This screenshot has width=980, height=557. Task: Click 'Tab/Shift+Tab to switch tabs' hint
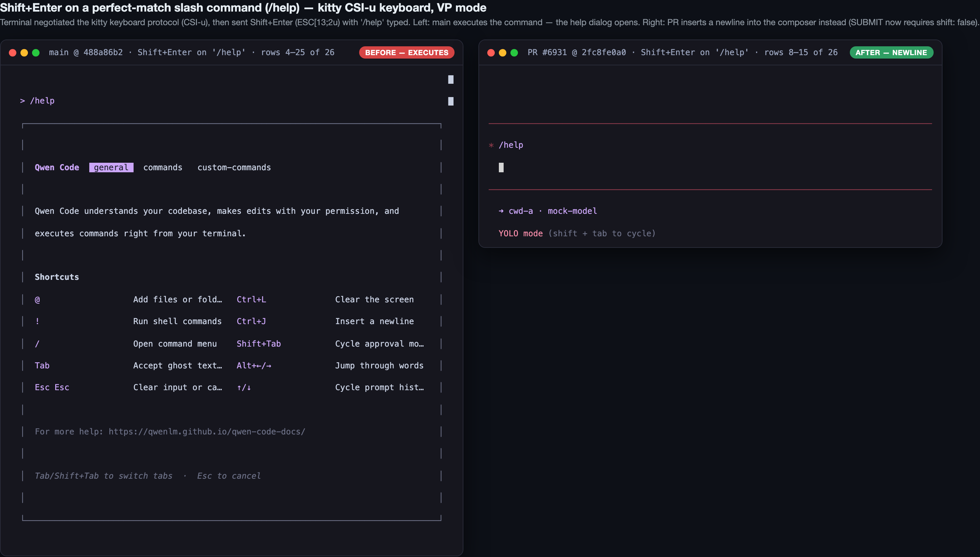click(x=103, y=476)
